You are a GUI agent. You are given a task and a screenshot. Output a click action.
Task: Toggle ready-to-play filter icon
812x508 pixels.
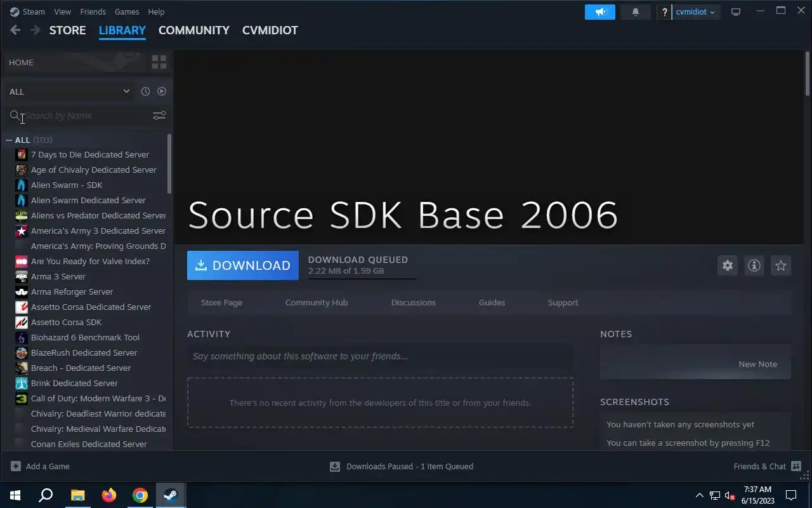(x=162, y=91)
